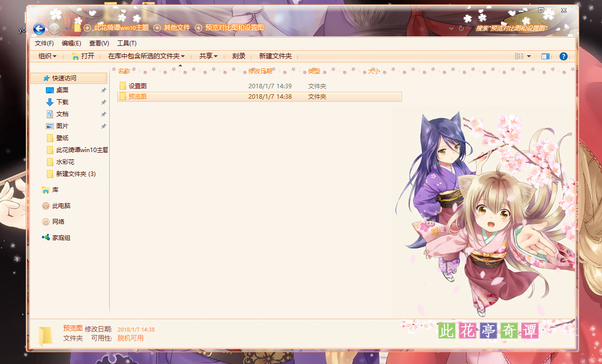The height and width of the screenshot is (364, 602).
Task: Open the 工具(T) menu
Action: pos(127,43)
